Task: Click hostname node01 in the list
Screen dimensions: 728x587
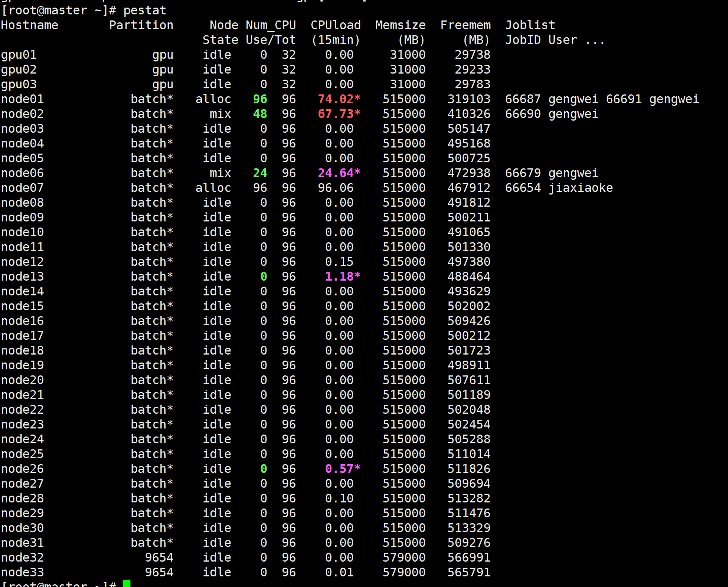Action: [x=22, y=99]
